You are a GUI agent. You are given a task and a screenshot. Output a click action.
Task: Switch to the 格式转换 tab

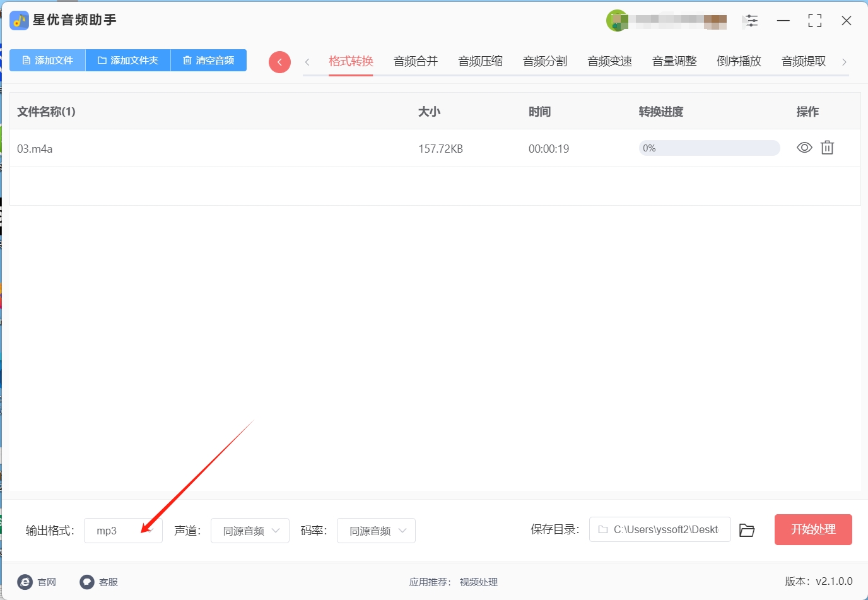tap(351, 61)
